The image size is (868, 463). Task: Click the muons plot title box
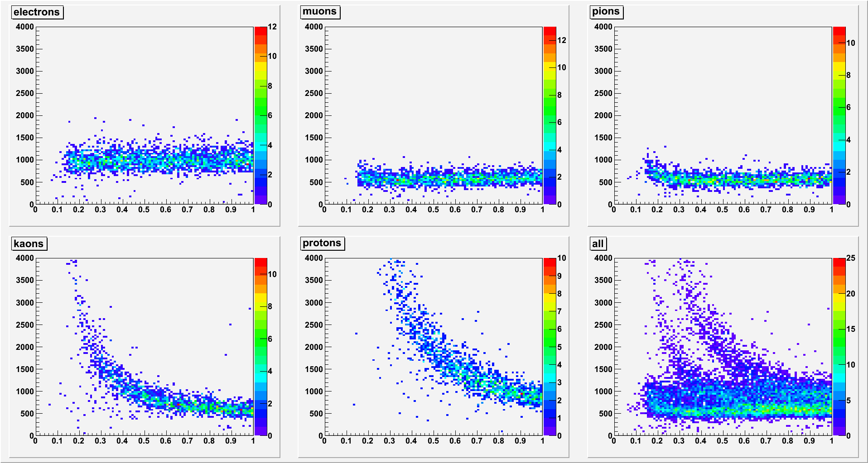(x=320, y=12)
